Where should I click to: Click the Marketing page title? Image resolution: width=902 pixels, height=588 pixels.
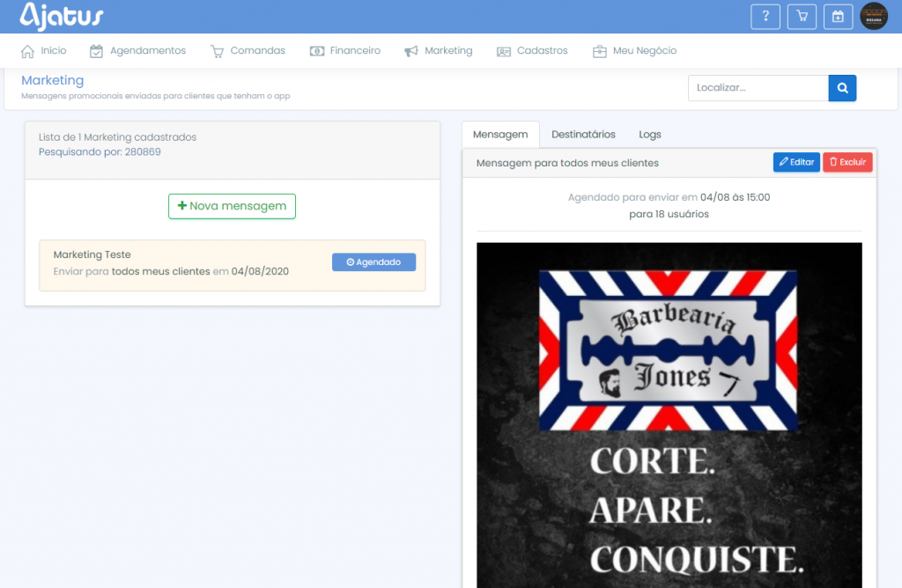[x=52, y=80]
